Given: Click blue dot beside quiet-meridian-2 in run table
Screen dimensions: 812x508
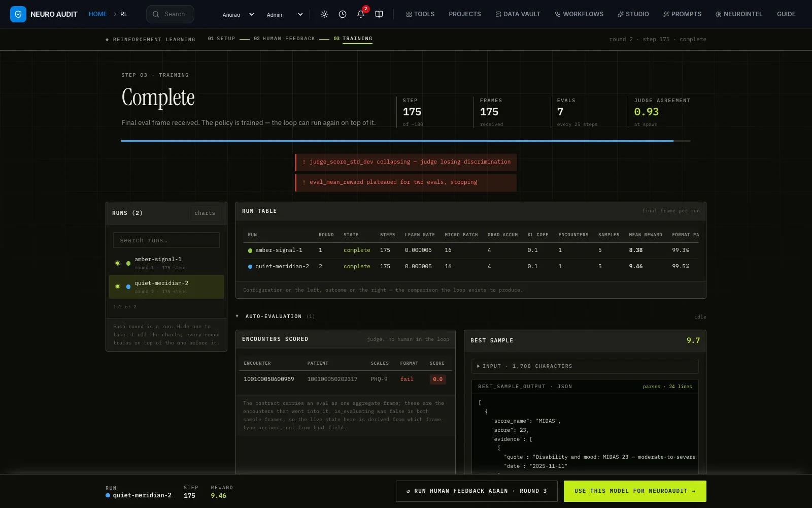Looking at the screenshot, I should click(250, 267).
